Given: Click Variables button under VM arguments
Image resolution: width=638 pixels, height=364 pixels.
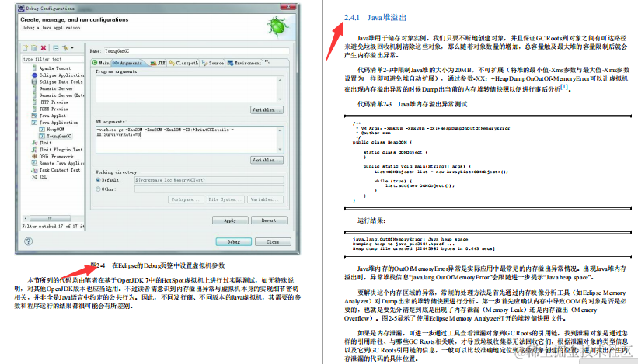Looking at the screenshot, I should click(267, 160).
